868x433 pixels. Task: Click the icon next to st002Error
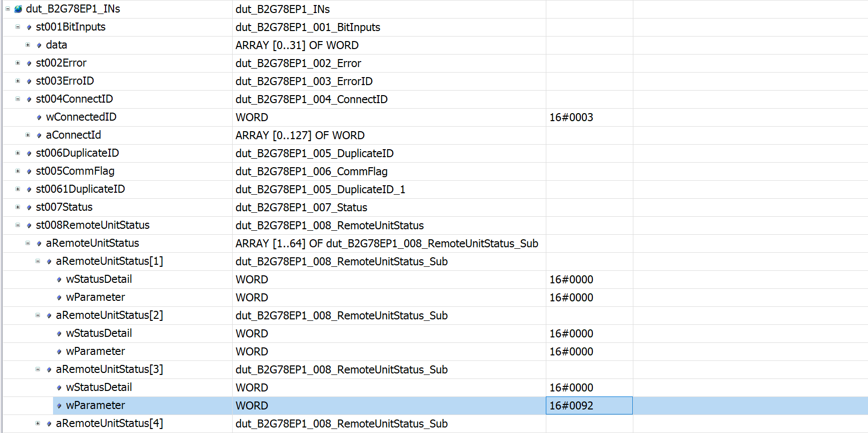point(29,63)
